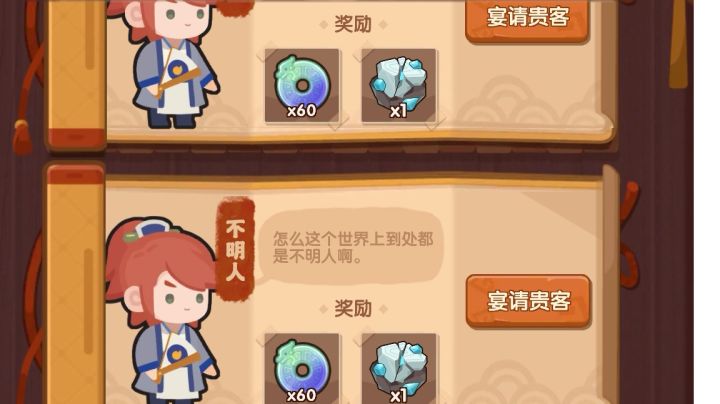Click the partly hidden red name tag at top
The width and height of the screenshot is (720, 404).
click(235, 8)
